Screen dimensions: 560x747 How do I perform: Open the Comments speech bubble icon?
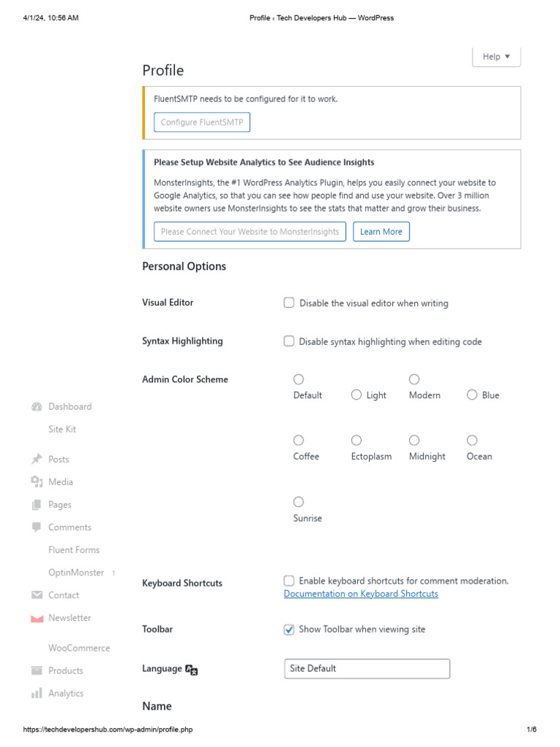click(x=36, y=527)
